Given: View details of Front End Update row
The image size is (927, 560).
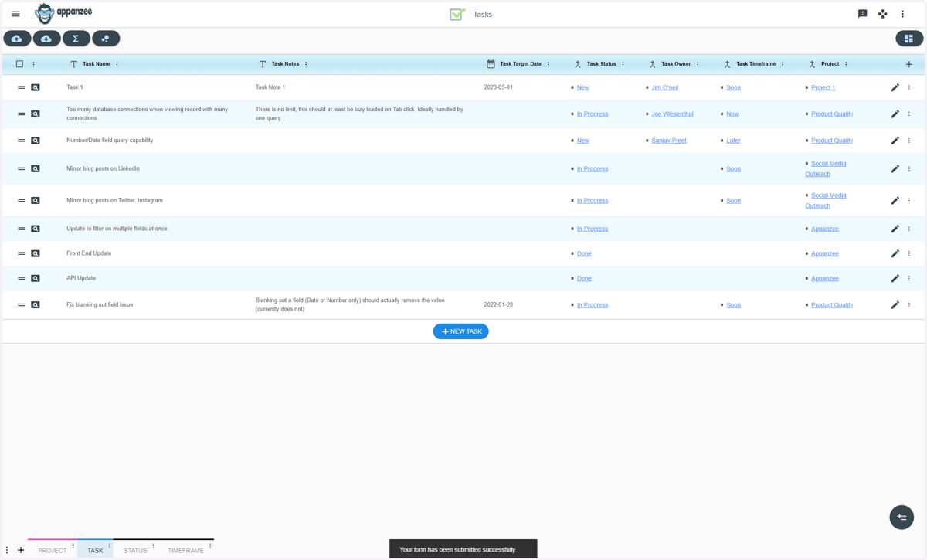Looking at the screenshot, I should click(36, 253).
